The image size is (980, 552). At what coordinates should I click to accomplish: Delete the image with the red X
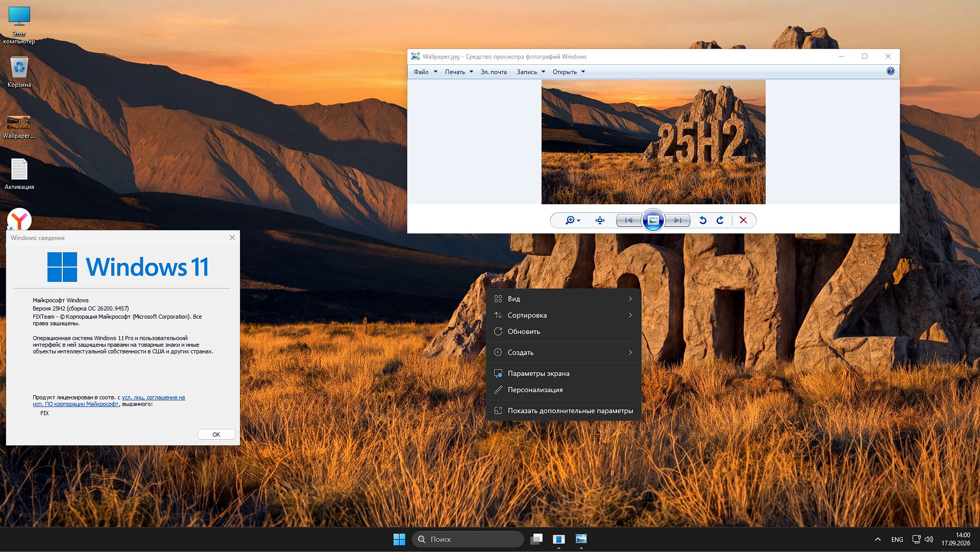tap(743, 220)
